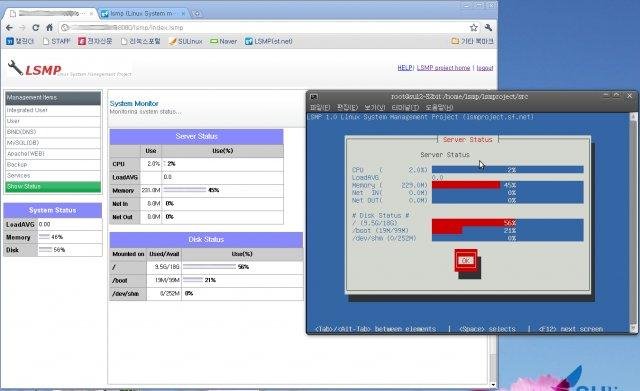Open terminal 도움말(H) menu
The height and width of the screenshot is (391, 640).
[x=439, y=107]
